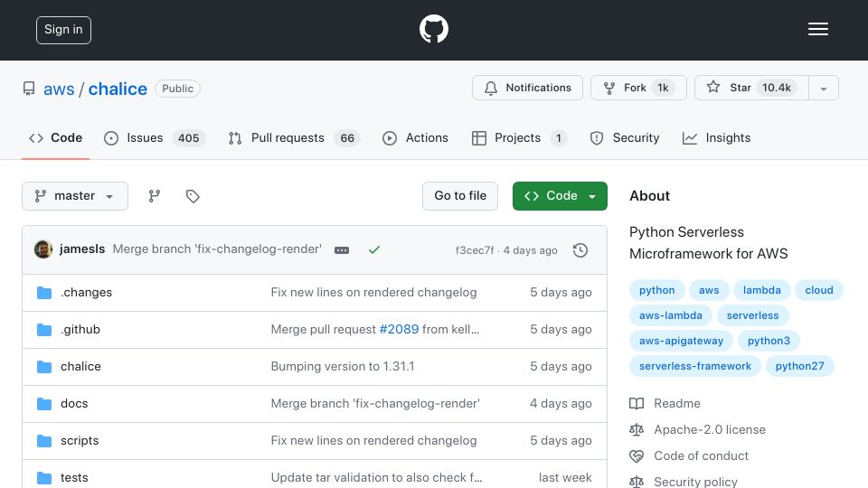The height and width of the screenshot is (488, 868).
Task: Open the chalice folder
Action: tap(80, 366)
